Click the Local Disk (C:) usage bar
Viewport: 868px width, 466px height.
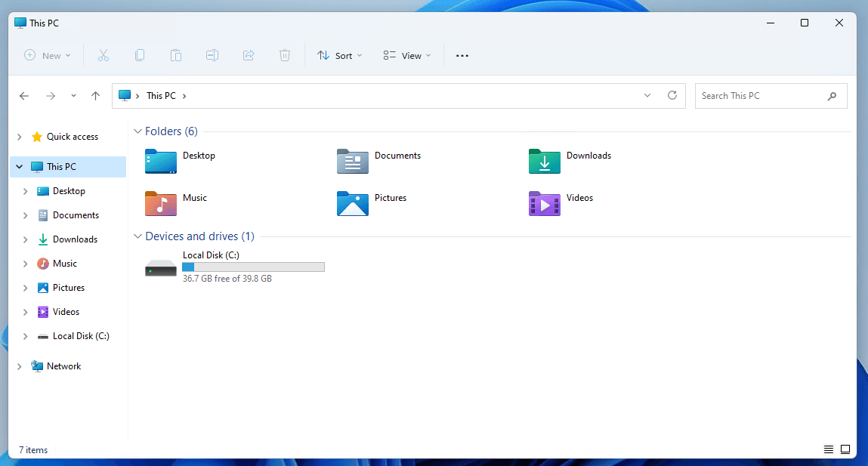coord(254,267)
